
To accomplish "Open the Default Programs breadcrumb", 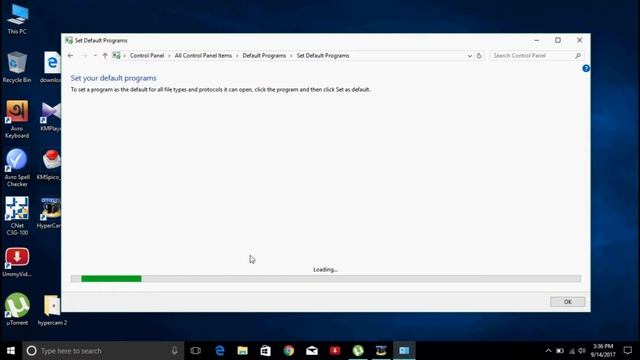I will click(264, 56).
